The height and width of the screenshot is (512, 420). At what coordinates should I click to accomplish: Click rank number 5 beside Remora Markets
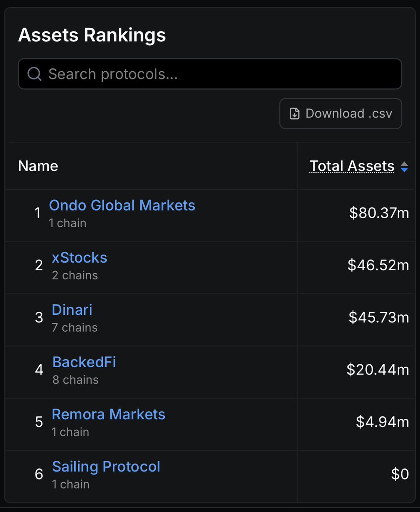[39, 422]
